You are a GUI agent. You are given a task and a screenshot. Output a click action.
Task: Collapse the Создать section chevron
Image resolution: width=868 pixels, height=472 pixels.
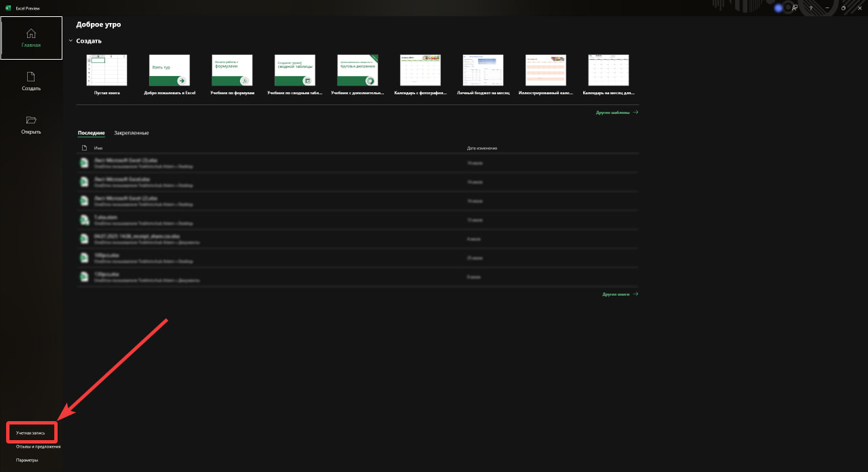[x=70, y=41]
